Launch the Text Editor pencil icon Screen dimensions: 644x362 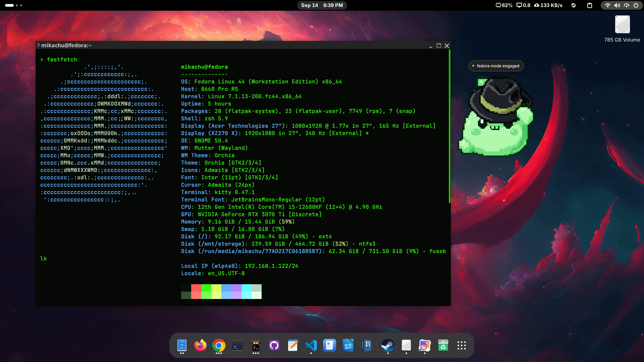pyautogui.click(x=292, y=345)
